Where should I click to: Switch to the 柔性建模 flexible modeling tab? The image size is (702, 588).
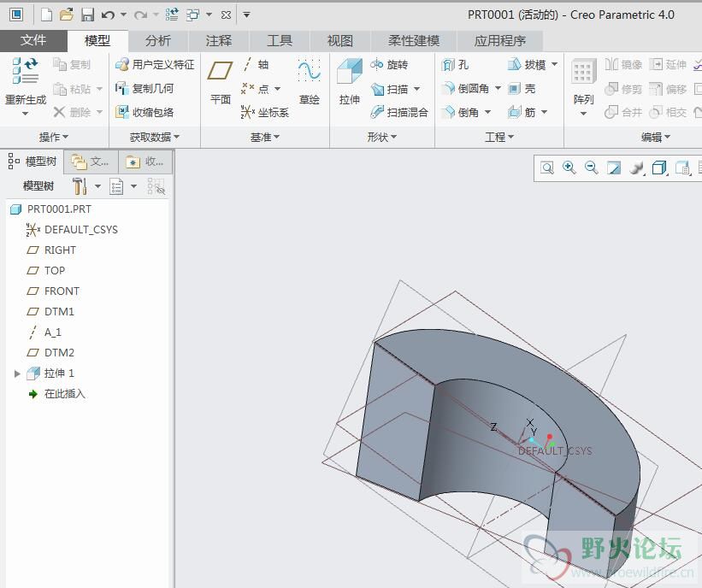coord(414,41)
